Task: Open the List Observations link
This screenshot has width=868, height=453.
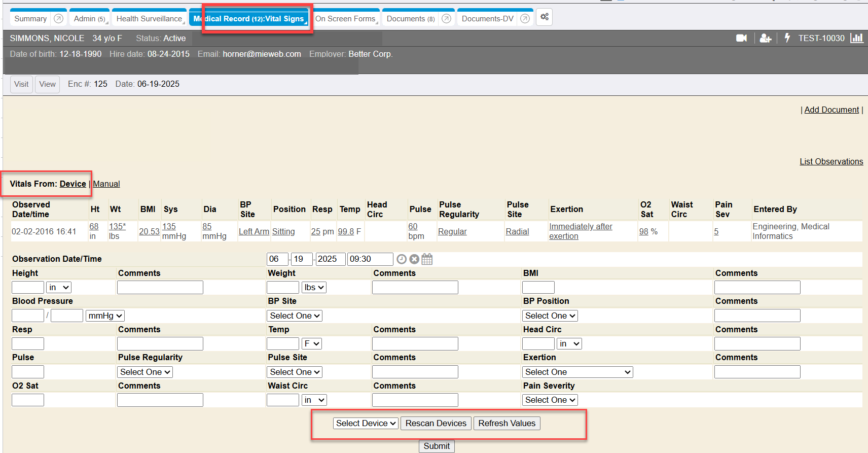Action: point(831,161)
